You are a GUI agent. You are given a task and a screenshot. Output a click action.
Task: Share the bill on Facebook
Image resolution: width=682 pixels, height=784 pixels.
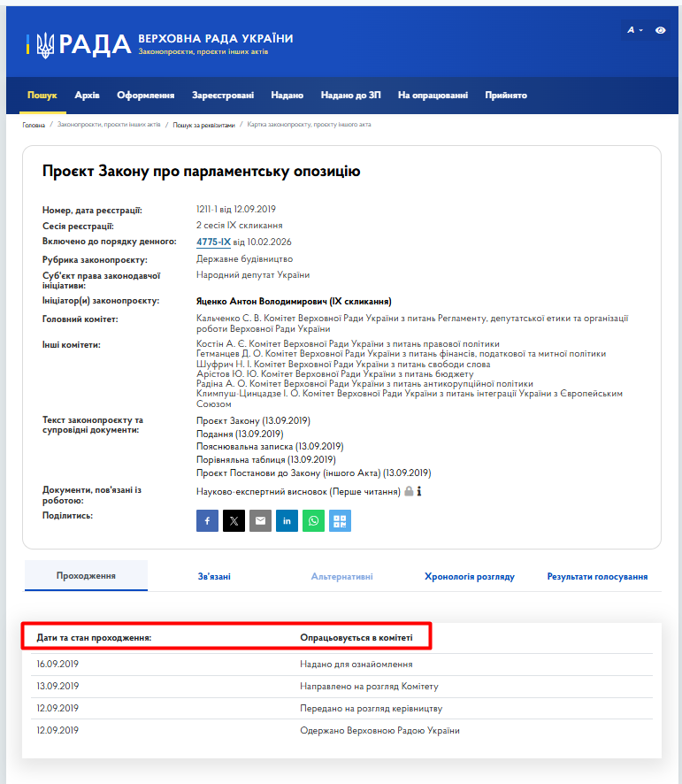click(207, 521)
